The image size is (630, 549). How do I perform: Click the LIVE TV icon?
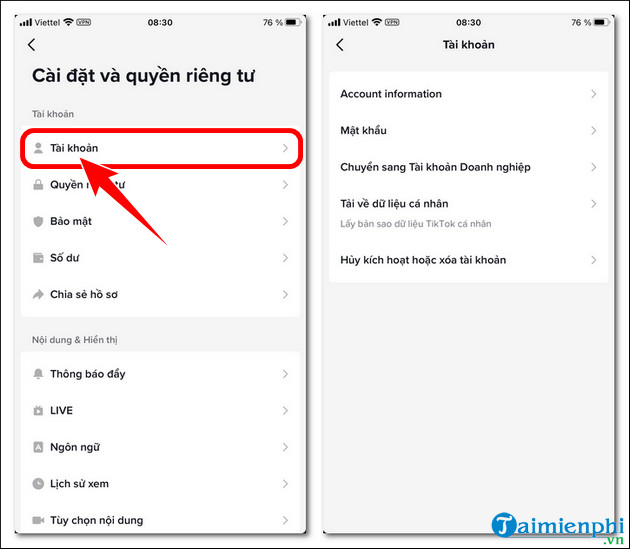coord(38,410)
